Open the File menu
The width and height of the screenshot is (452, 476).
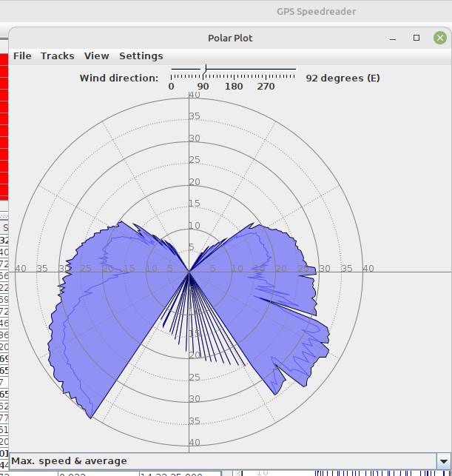pyautogui.click(x=22, y=56)
